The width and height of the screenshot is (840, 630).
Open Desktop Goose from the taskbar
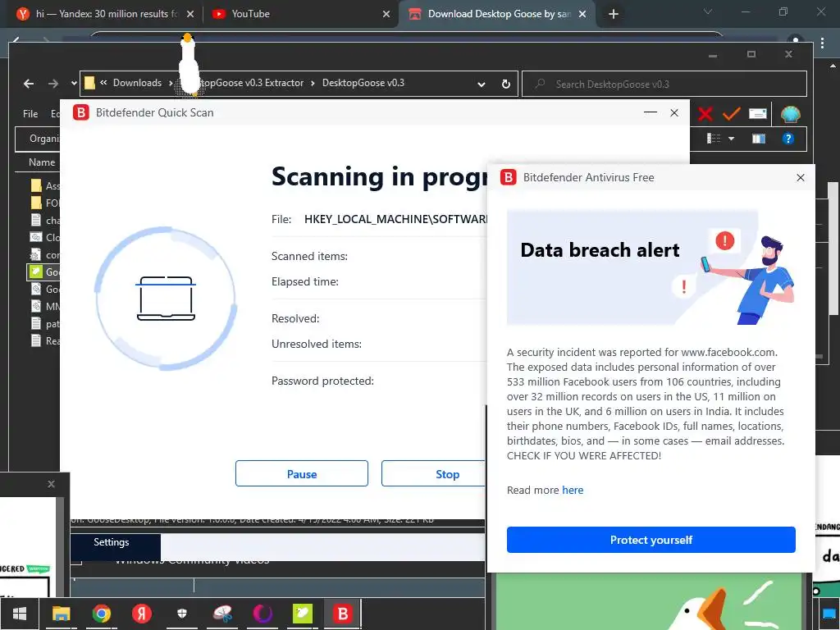tap(303, 614)
